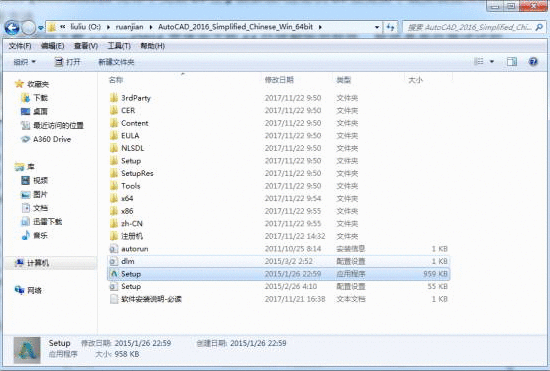The width and height of the screenshot is (550, 371).
Task: Open the 工具(T) menu
Action: coord(119,46)
